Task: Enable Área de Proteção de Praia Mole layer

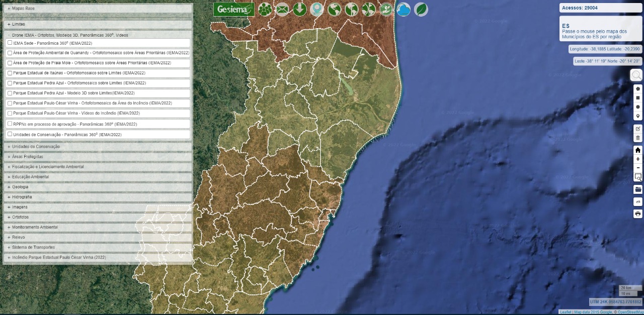Action: click(10, 63)
